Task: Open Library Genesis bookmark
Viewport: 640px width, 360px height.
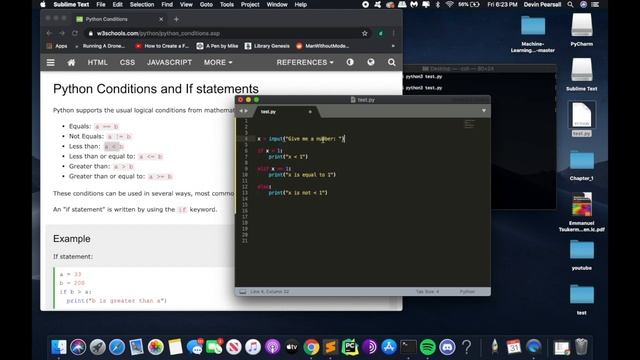Action: click(267, 46)
